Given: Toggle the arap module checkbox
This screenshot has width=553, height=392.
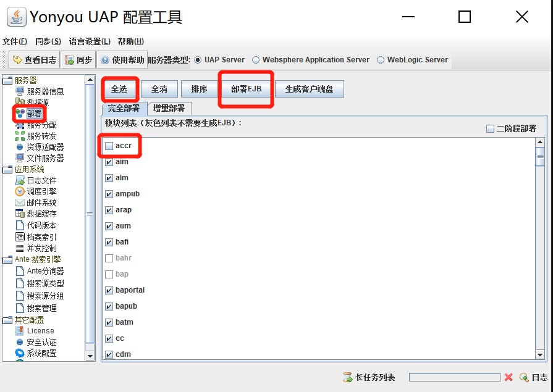Looking at the screenshot, I should (x=109, y=210).
